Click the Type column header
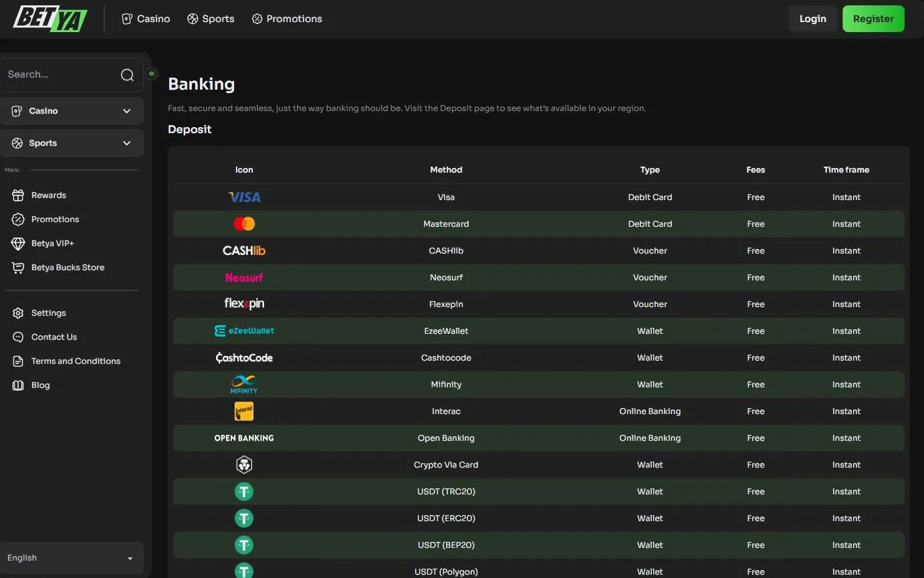 coord(650,170)
